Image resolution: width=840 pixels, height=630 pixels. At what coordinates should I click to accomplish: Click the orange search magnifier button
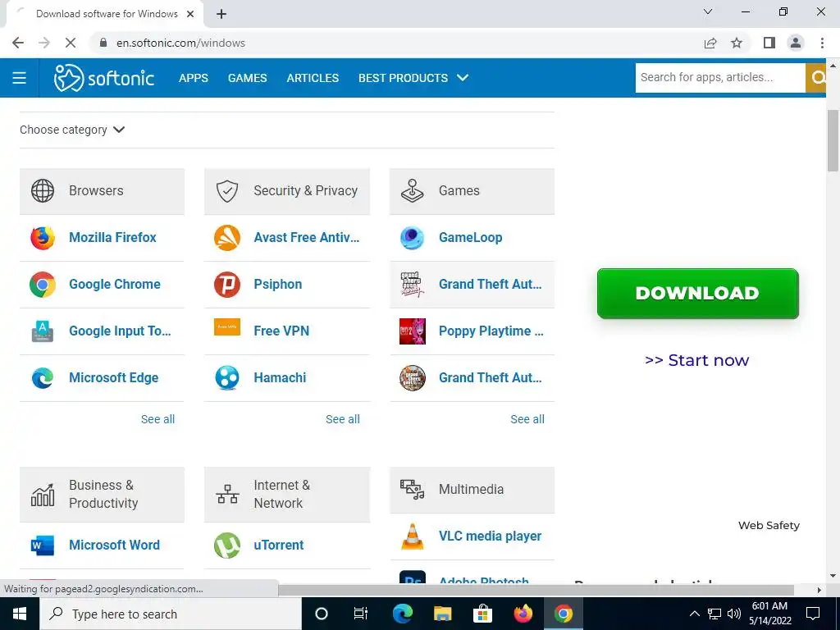pyautogui.click(x=816, y=78)
